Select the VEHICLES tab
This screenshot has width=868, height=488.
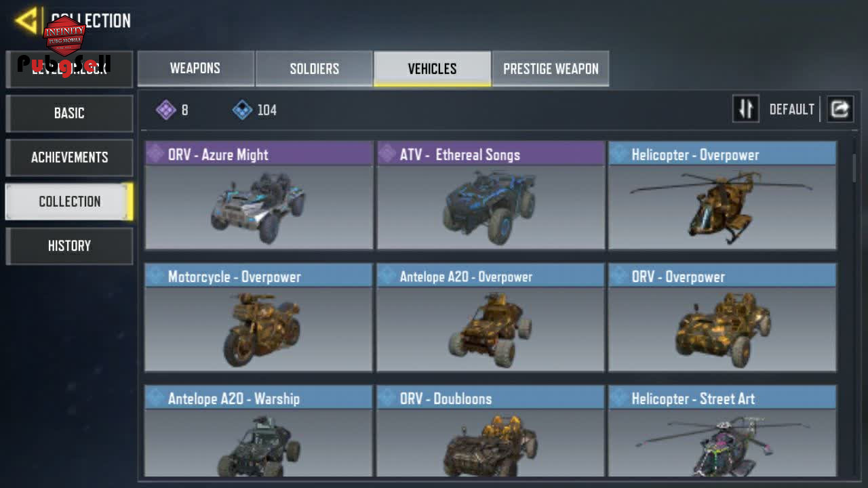point(432,68)
